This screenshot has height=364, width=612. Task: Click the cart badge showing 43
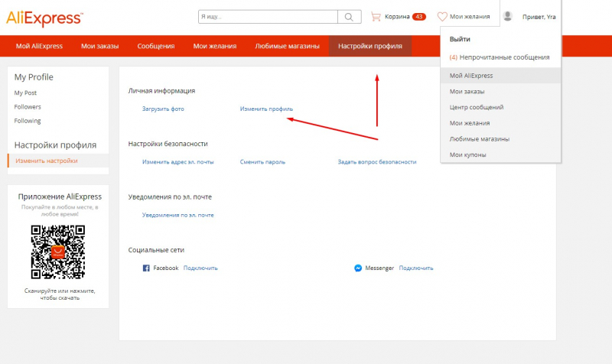418,17
